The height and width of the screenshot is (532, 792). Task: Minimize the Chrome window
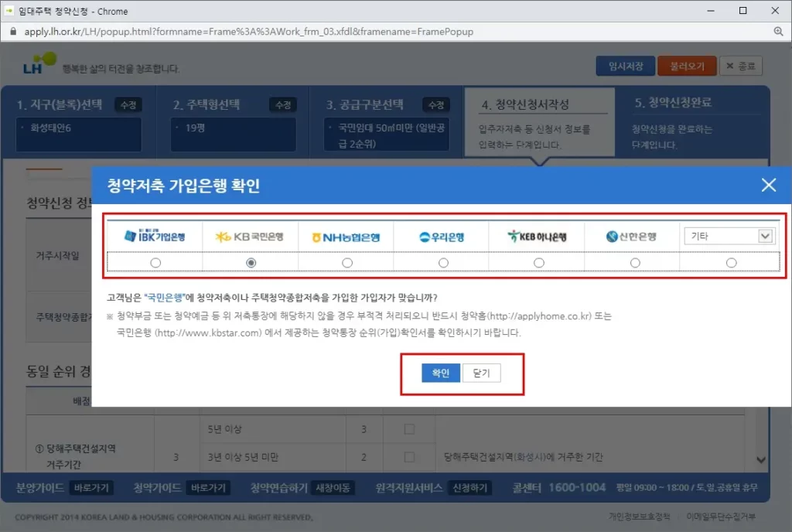click(711, 11)
